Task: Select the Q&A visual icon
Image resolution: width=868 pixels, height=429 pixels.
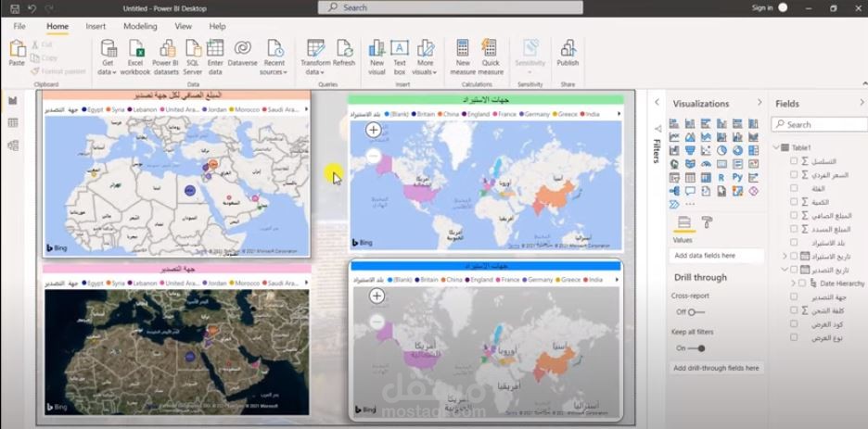Action: [x=690, y=191]
